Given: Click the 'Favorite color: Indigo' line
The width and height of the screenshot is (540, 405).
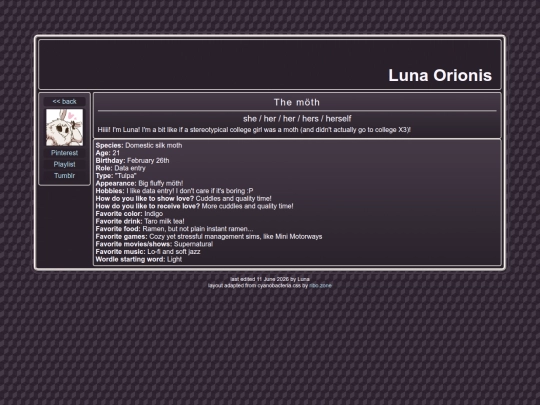Looking at the screenshot, I should [129, 214].
